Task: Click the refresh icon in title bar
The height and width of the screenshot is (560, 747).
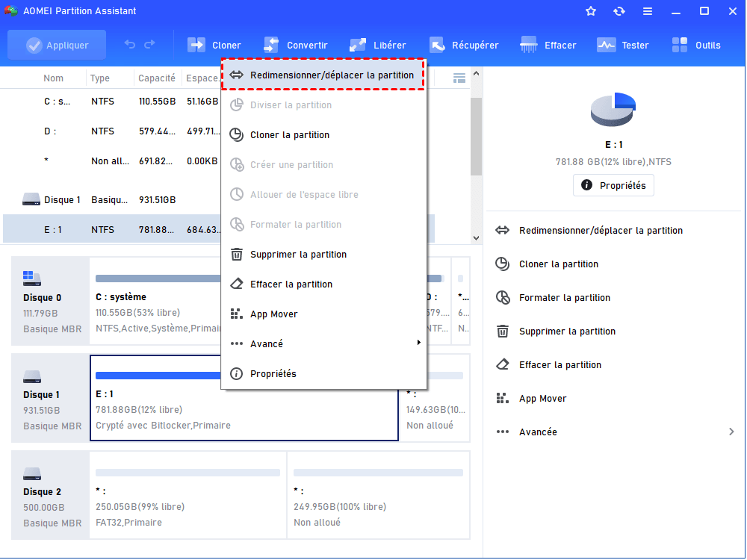Action: point(619,11)
